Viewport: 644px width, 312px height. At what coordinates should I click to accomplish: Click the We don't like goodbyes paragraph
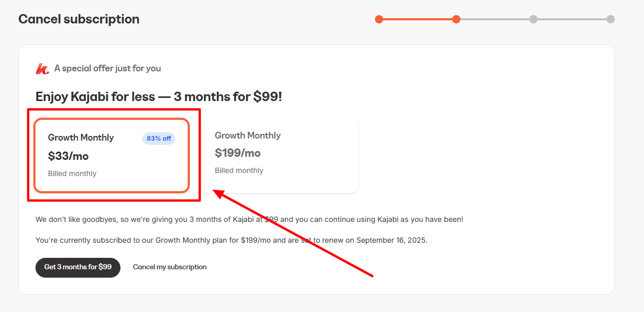249,219
